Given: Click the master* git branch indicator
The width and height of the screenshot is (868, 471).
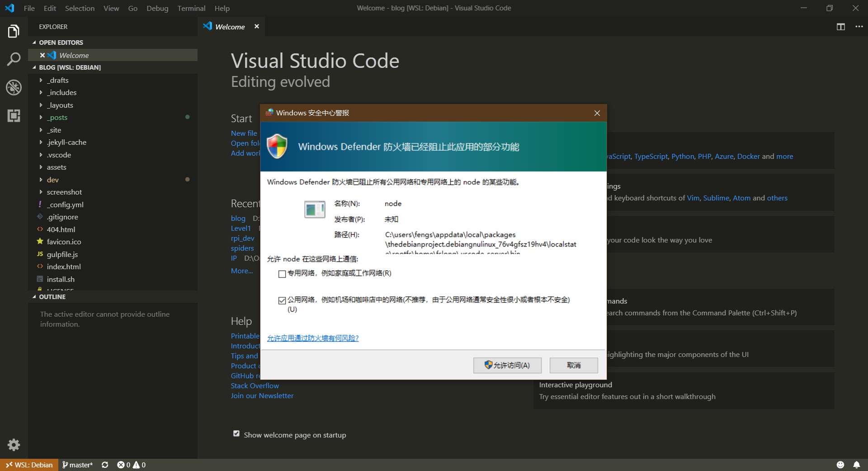Looking at the screenshot, I should (x=77, y=465).
